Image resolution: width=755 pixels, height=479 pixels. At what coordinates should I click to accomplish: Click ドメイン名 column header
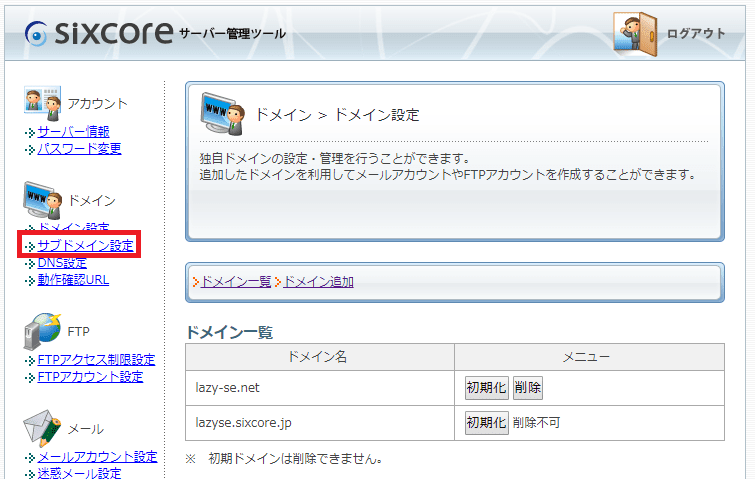[320, 357]
